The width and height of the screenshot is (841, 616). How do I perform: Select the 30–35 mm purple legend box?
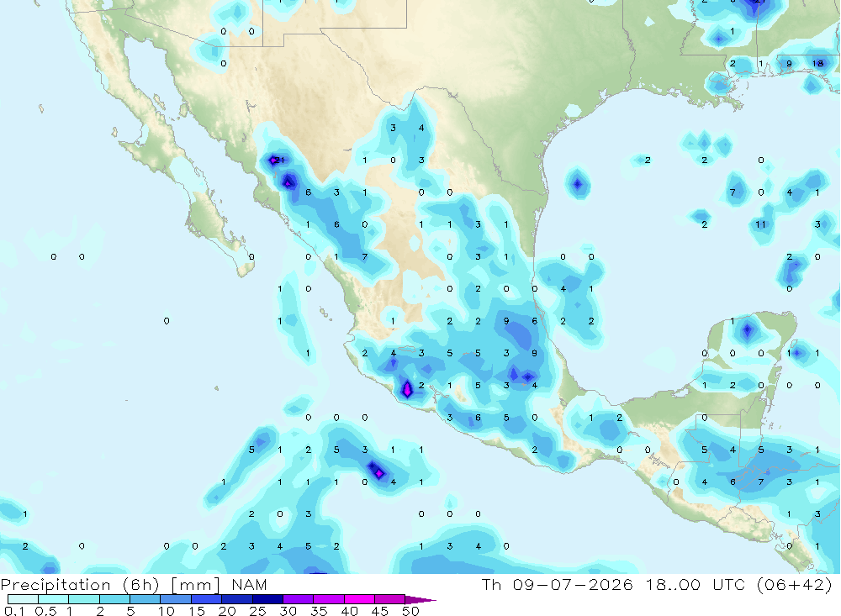[299, 599]
